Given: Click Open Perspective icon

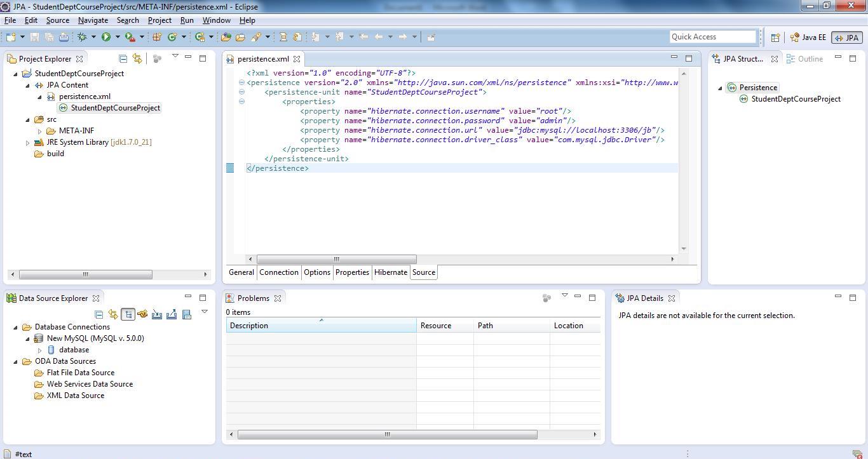Looking at the screenshot, I should coord(775,37).
